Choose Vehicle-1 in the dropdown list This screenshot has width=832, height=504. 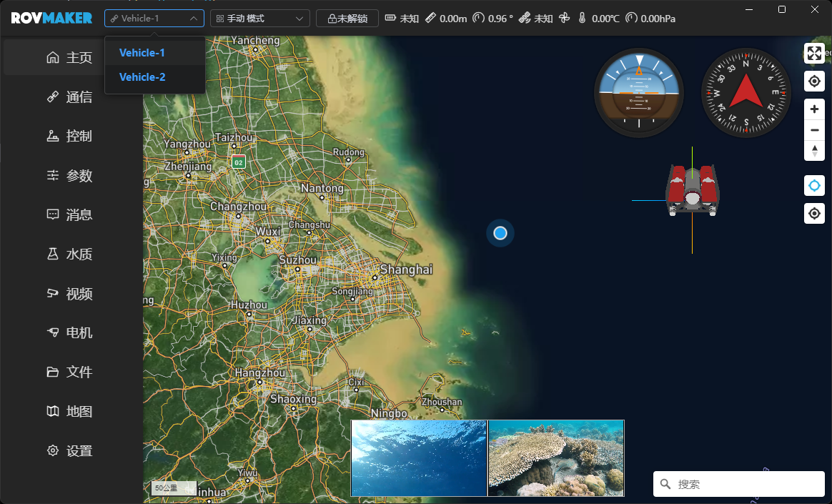[x=142, y=53]
